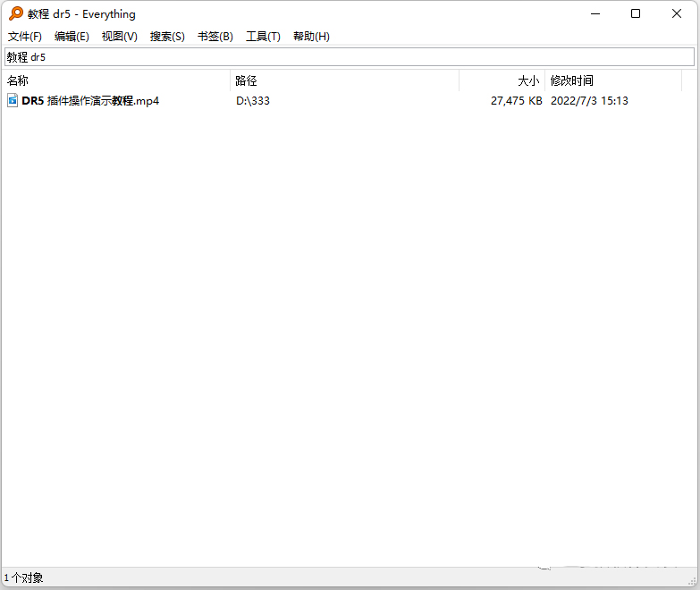Maximize the Everything window
Screen dimensions: 700x590
point(635,13)
